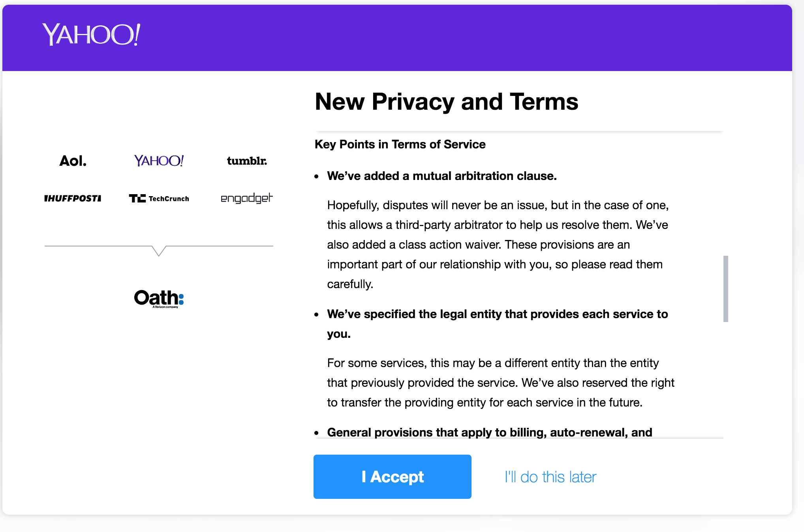The height and width of the screenshot is (532, 804).
Task: Click the Oath wordmark logo
Action: pos(159,298)
